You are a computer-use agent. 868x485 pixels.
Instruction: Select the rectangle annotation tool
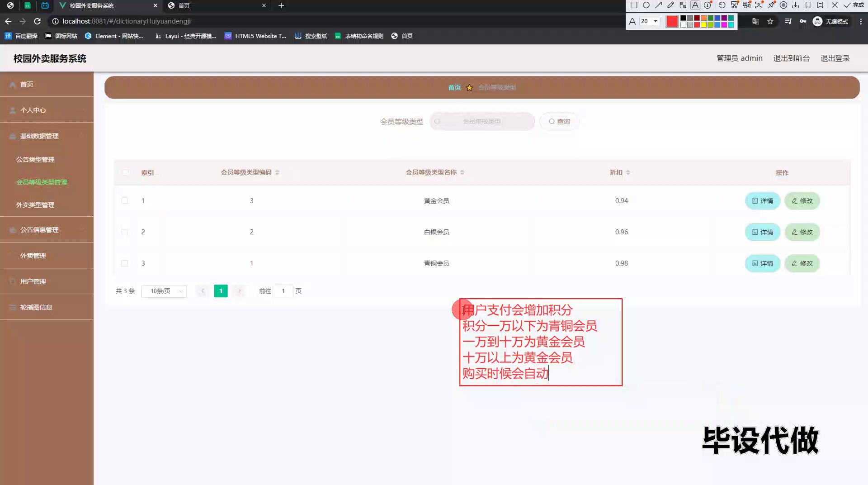pos(634,5)
